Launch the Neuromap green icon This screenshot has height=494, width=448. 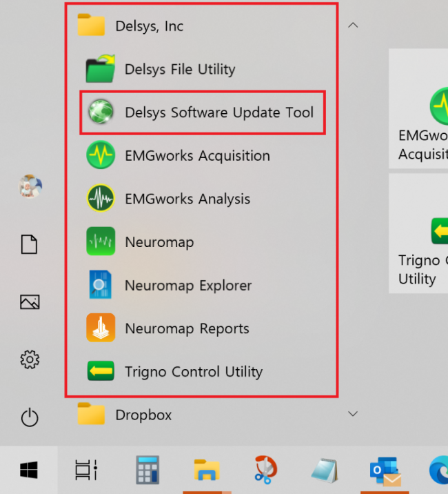click(x=101, y=241)
